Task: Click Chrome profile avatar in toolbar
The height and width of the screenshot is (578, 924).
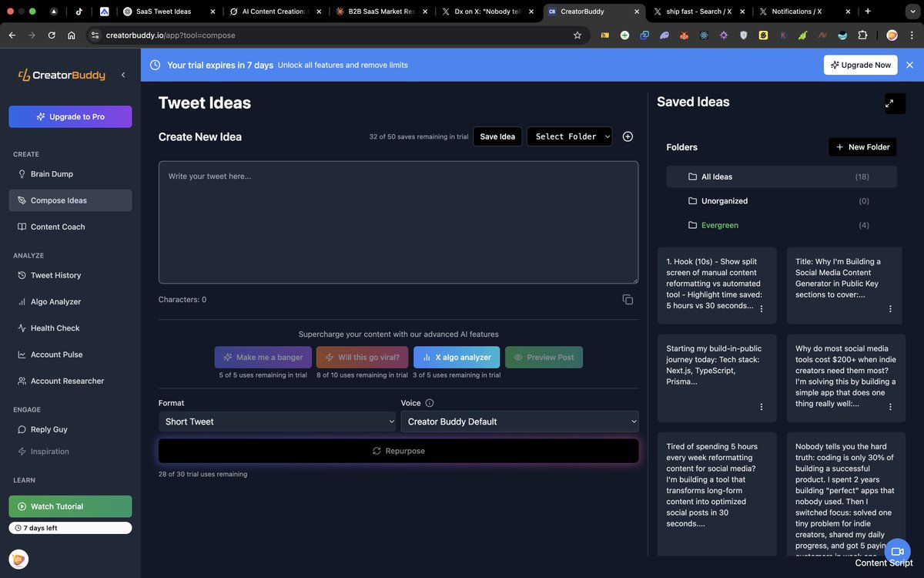Action: (892, 35)
